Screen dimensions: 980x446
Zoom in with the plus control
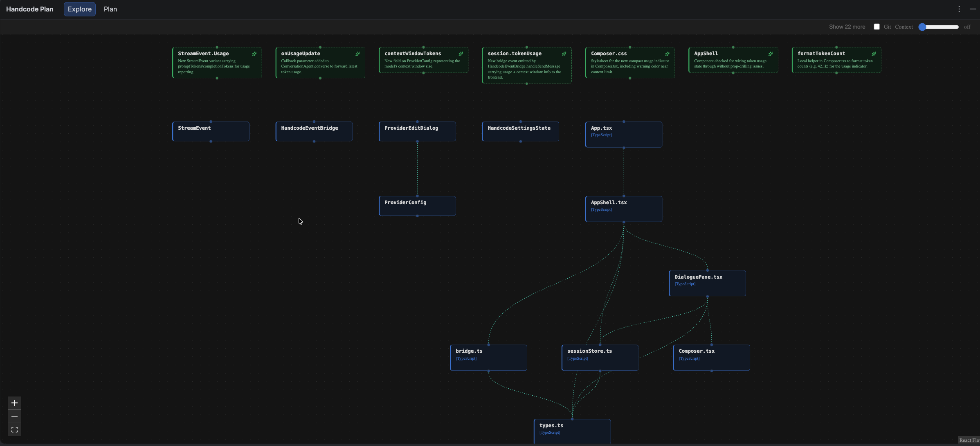(x=14, y=403)
